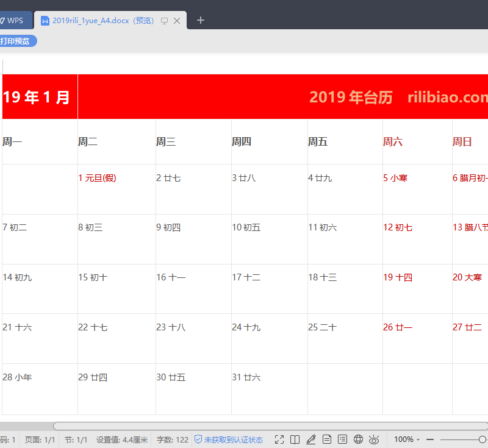The height and width of the screenshot is (448, 488).
Task: Activate writing mode pen icon
Action: (310, 439)
